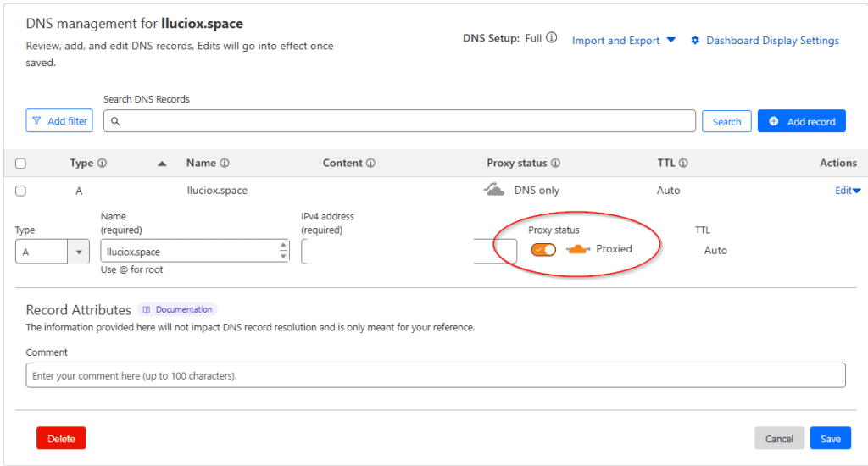Click the info icon beside Content header
Image resolution: width=868 pixels, height=466 pixels.
click(x=370, y=164)
